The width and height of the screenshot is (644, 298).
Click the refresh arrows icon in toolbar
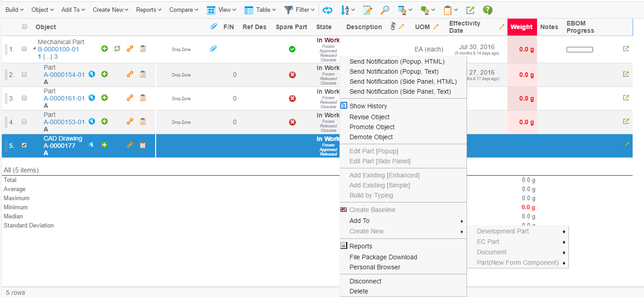click(328, 10)
